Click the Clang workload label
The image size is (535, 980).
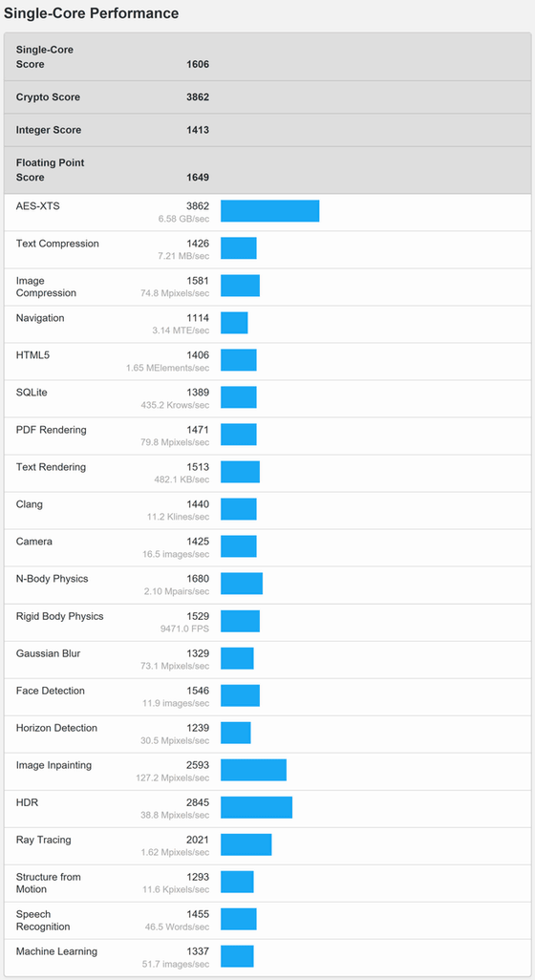[x=30, y=504]
